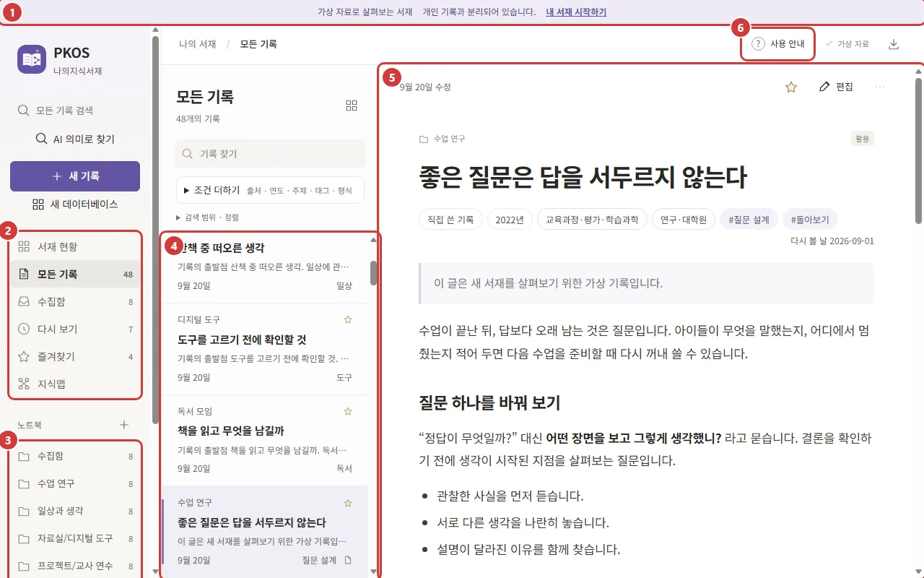The width and height of the screenshot is (924, 578).
Task: Open the 일상과 생각 notebook folder
Action: (x=75, y=511)
